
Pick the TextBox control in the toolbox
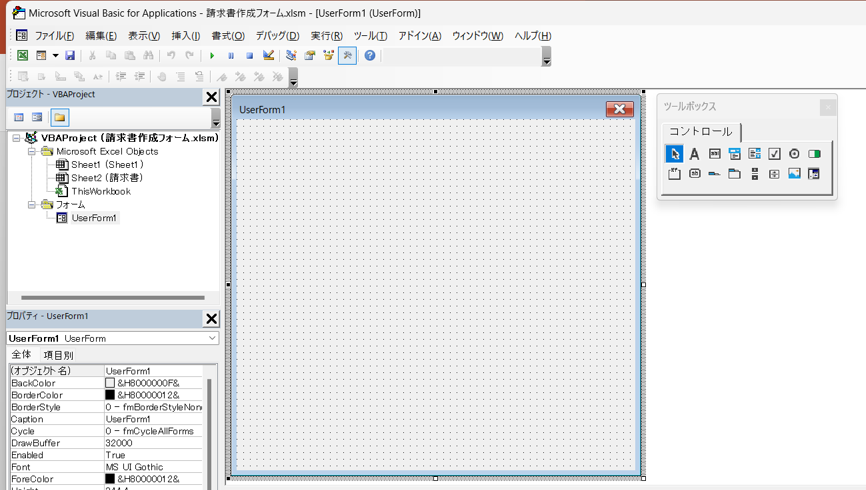(714, 154)
